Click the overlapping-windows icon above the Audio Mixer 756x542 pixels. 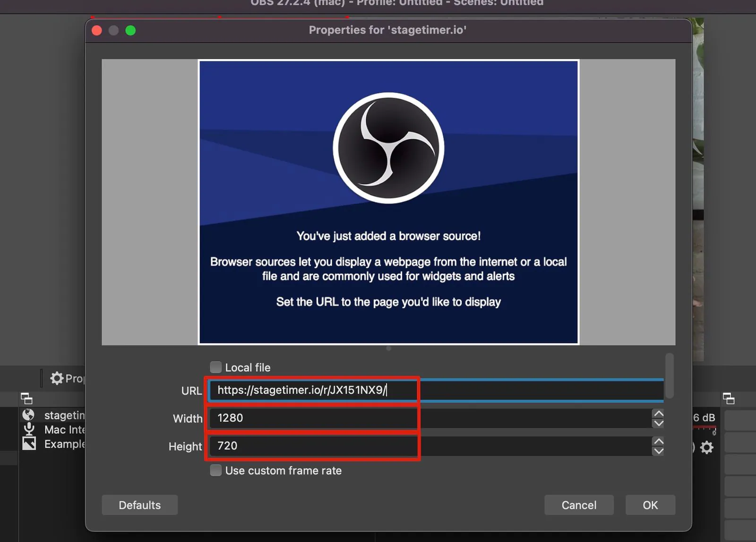pyautogui.click(x=729, y=398)
